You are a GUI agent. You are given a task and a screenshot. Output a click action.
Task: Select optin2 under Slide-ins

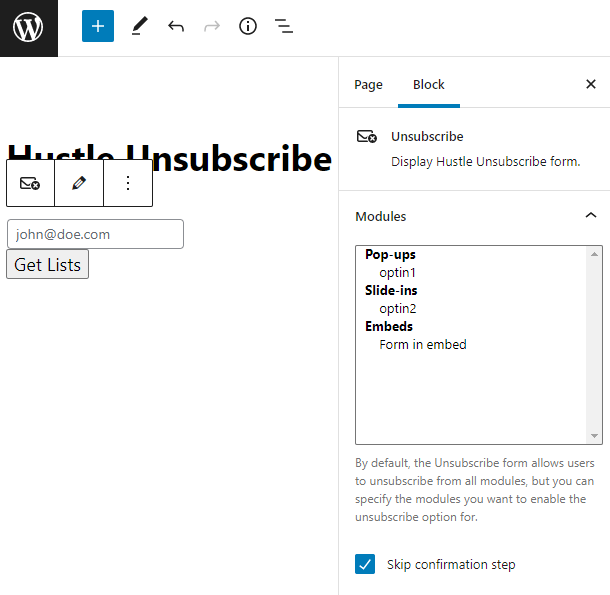[398, 309]
